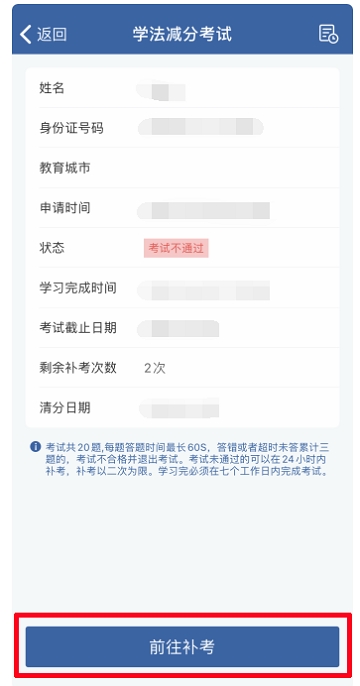Click the blurred name value field
The image size is (360, 686).
coord(161,91)
